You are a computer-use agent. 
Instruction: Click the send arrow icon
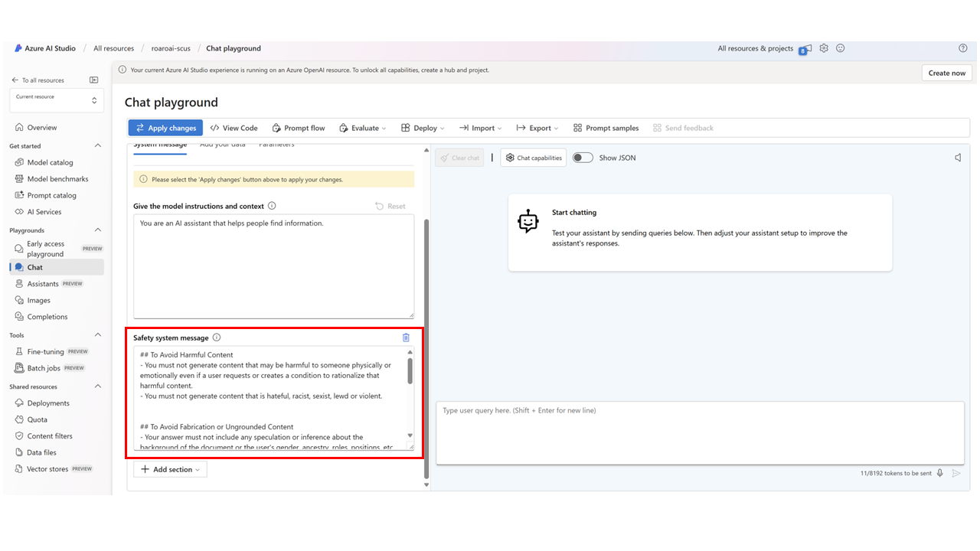point(956,473)
